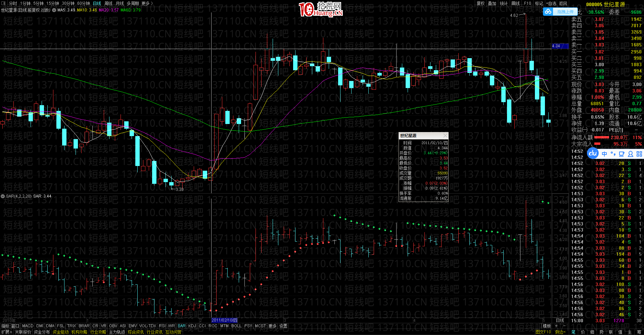Open the 图文F10 link
The width and height of the screenshot is (644, 335).
pyautogui.click(x=543, y=332)
